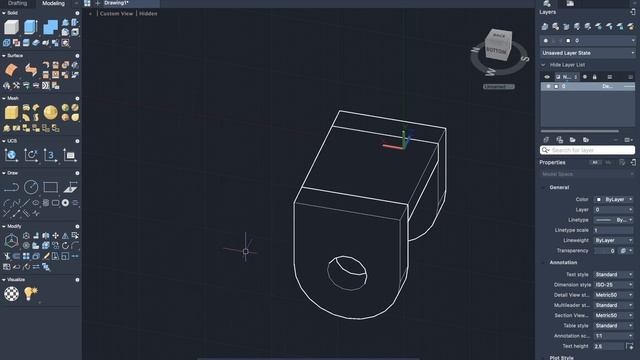640x360 pixels.
Task: Click the ViewCube BOTTOM face
Action: tap(496, 51)
